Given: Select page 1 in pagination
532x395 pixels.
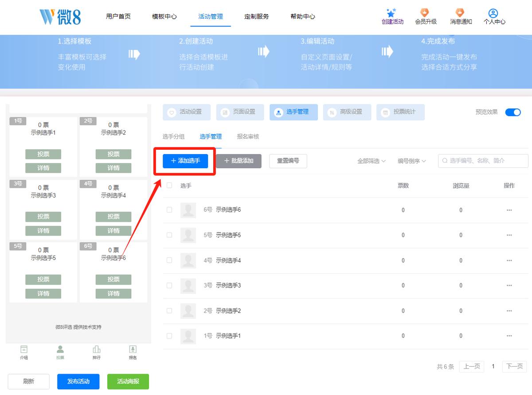Looking at the screenshot, I should (493, 366).
